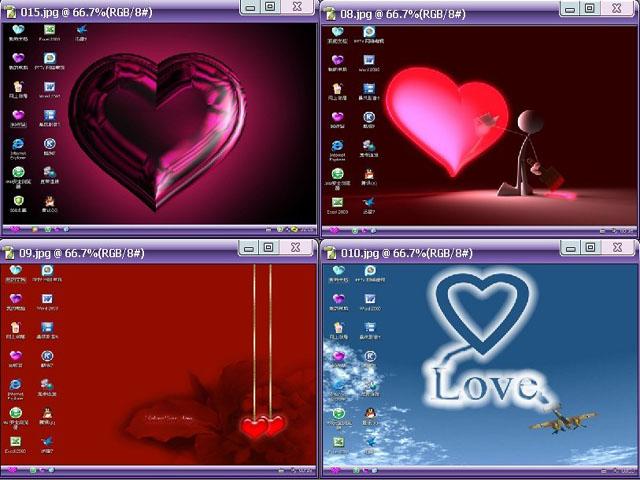Image resolution: width=640 pixels, height=480 pixels.
Task: Click the round K music icon in 015.jpg
Action: point(49,144)
